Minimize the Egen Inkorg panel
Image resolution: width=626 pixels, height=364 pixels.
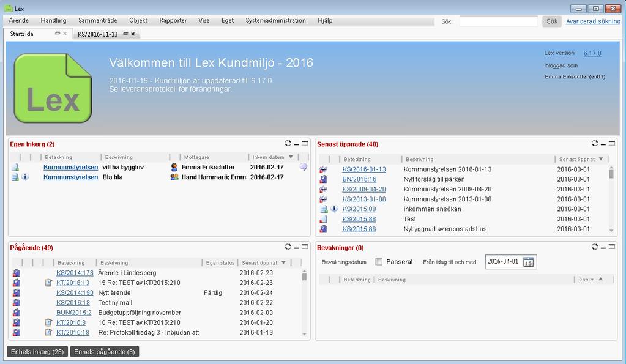pos(296,144)
